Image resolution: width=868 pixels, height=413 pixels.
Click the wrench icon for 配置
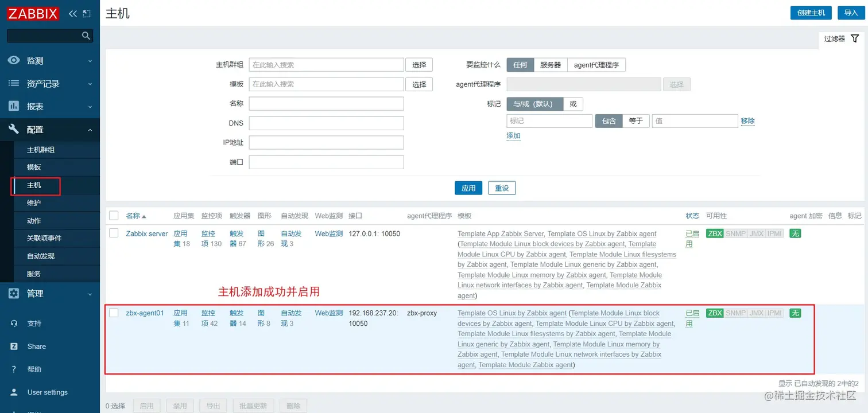pos(14,130)
